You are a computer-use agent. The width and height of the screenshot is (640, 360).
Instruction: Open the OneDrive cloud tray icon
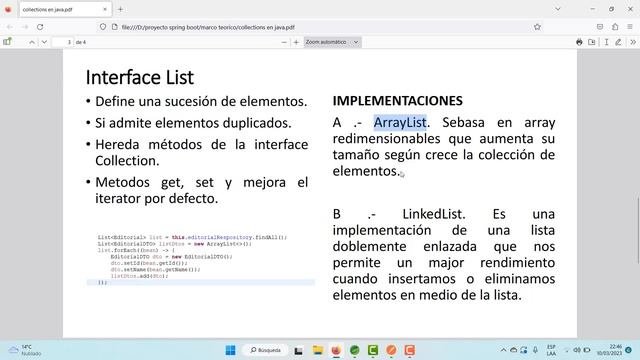coord(514,350)
